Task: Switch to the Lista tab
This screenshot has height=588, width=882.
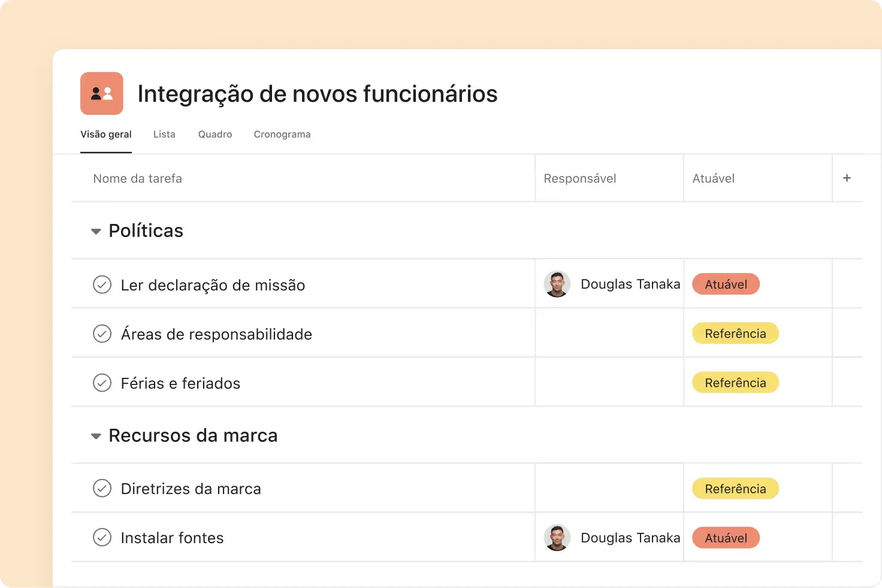Action: click(164, 134)
